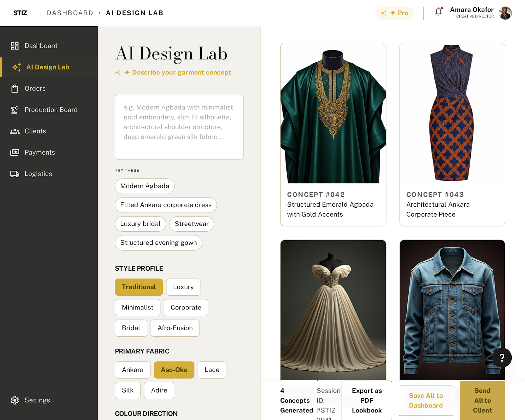Viewport: 525px width, 420px height.
Task: Toggle the Aso-Oke fabric option
Action: tap(174, 370)
